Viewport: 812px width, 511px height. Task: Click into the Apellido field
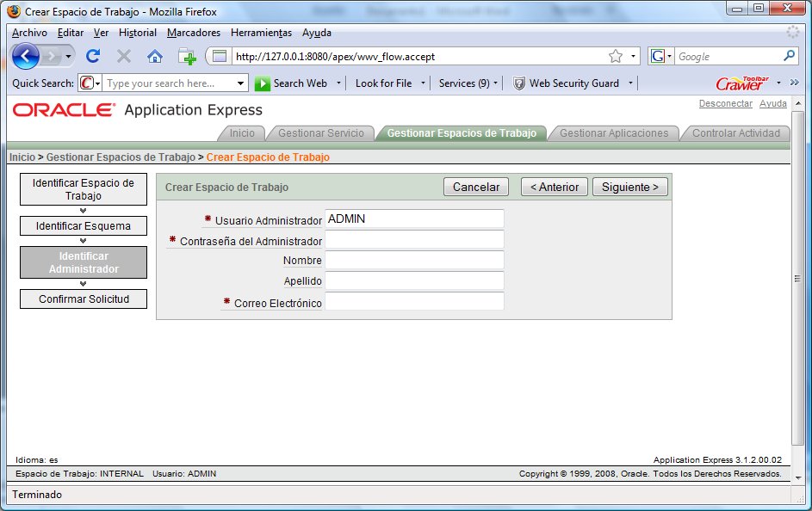point(414,280)
